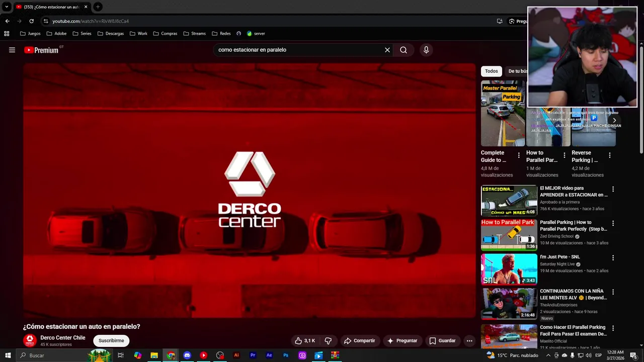Click the install app icon in address bar
This screenshot has width=644, height=362.
pyautogui.click(x=500, y=21)
